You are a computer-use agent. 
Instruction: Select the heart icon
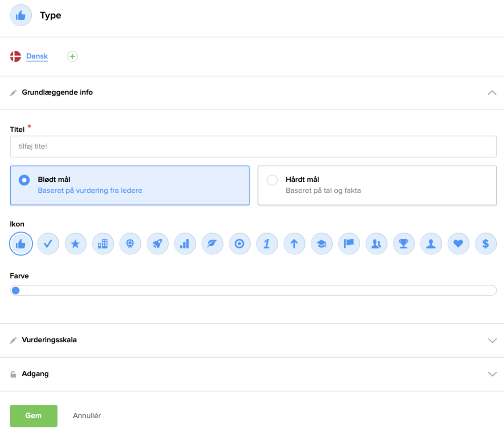458,243
